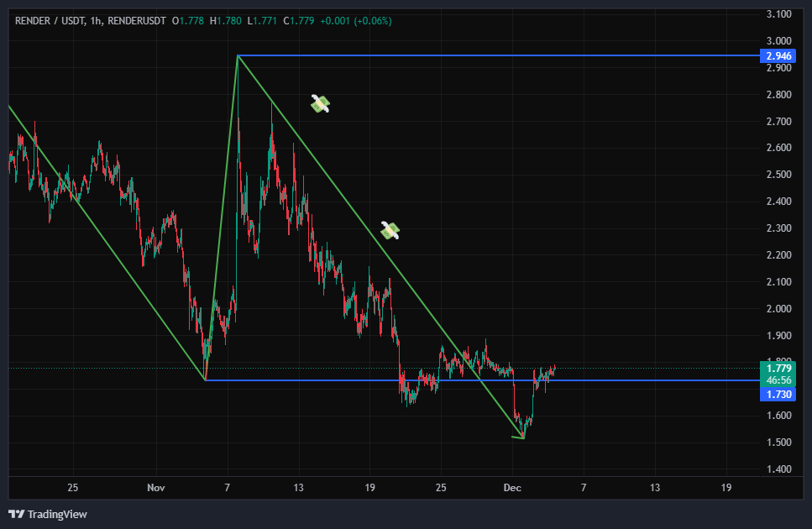
Task: Click the O1.778 open value in legend
Action: click(187, 21)
